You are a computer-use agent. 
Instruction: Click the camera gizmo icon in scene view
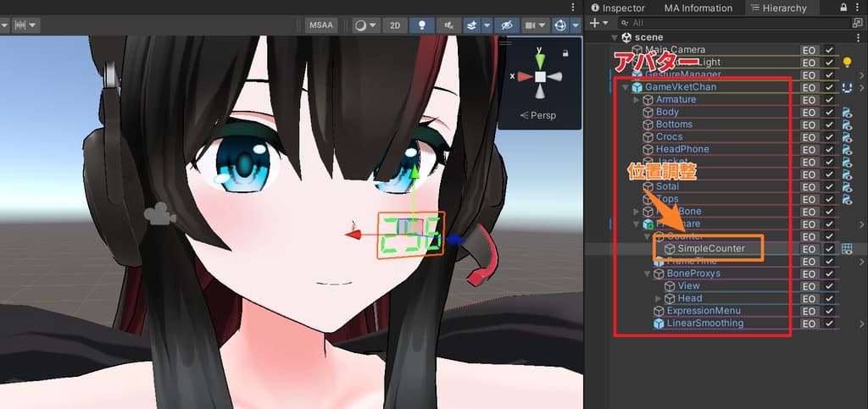(160, 215)
